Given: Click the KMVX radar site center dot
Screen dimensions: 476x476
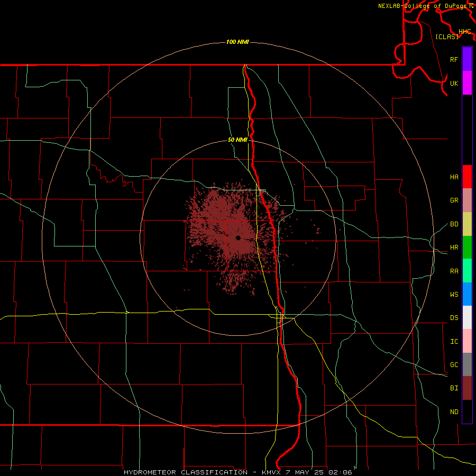Looking at the screenshot, I should coord(238,238).
